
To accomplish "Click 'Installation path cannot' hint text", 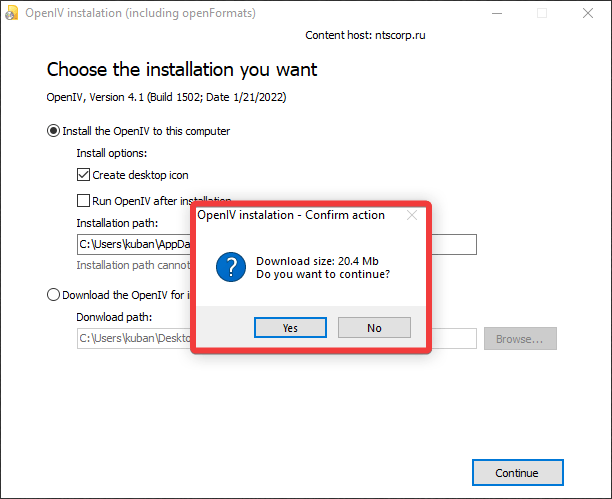I will pos(133,265).
